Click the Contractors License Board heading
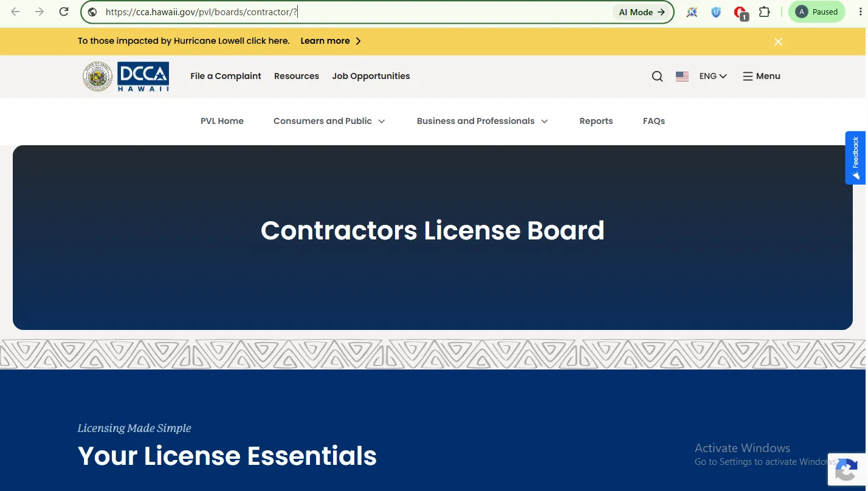This screenshot has width=868, height=491. point(432,230)
